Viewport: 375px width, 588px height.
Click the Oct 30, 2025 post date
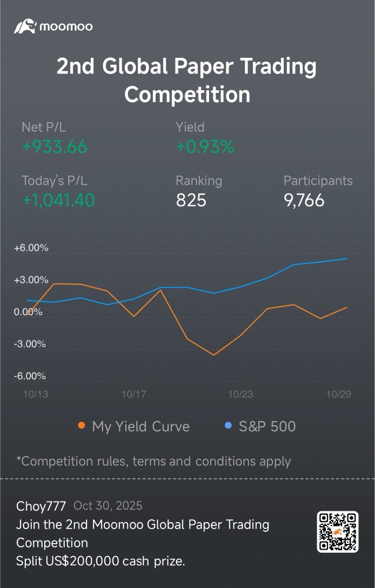point(108,506)
